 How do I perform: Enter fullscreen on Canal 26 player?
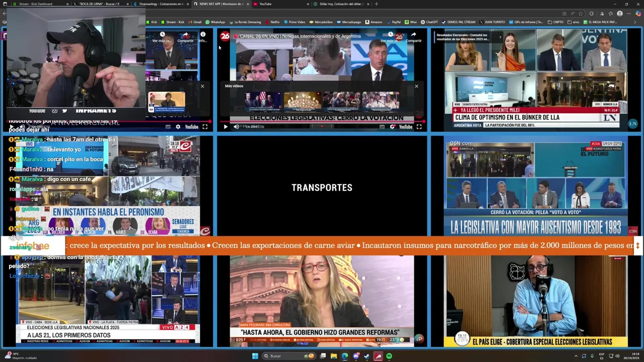[419, 127]
